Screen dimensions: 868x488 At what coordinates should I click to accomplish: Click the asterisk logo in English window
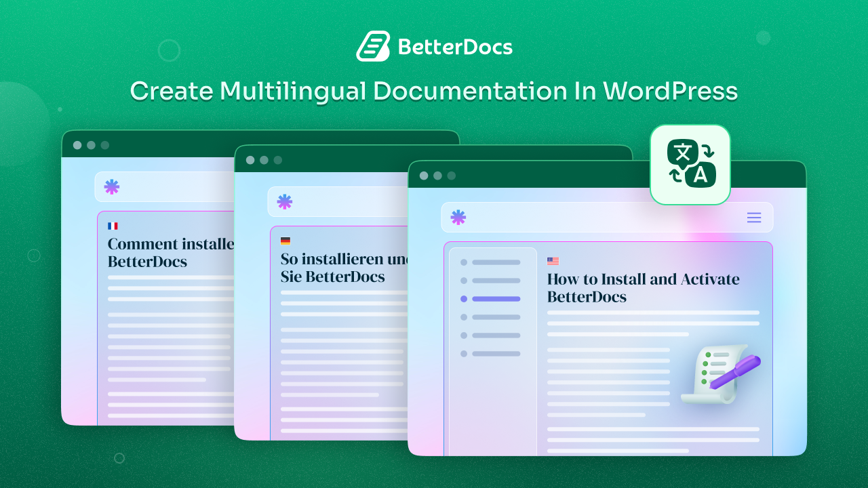[x=458, y=218]
